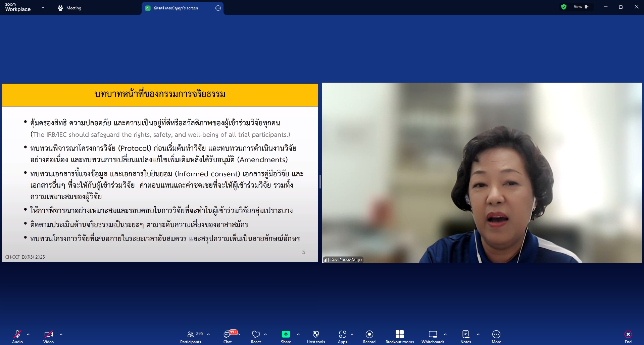Turn on camera with Video button
The image size is (644, 345).
pyautogui.click(x=48, y=336)
